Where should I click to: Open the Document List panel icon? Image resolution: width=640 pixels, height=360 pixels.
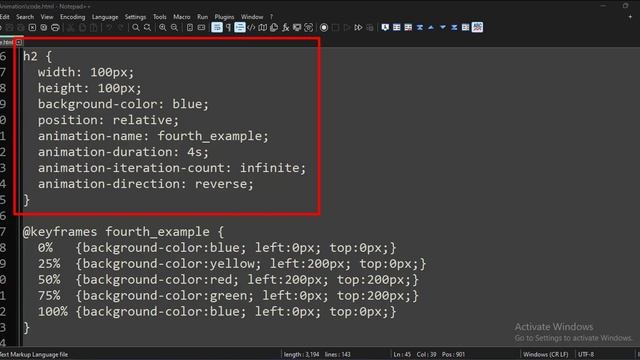pos(274,28)
